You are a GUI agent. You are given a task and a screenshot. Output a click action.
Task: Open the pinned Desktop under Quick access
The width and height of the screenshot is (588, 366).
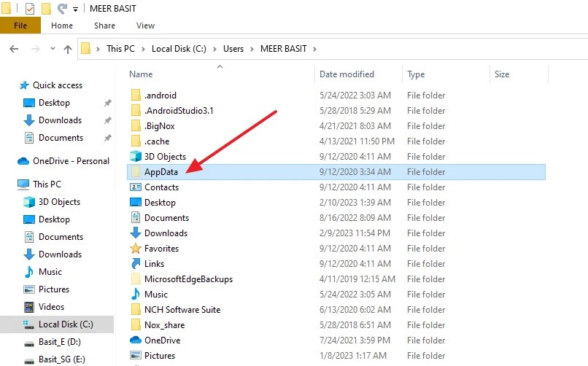[x=54, y=103]
